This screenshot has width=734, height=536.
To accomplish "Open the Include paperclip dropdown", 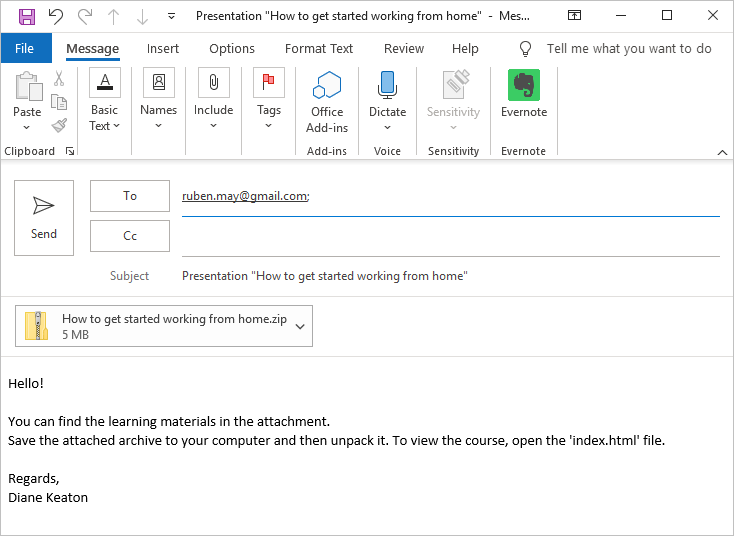I will [x=213, y=99].
